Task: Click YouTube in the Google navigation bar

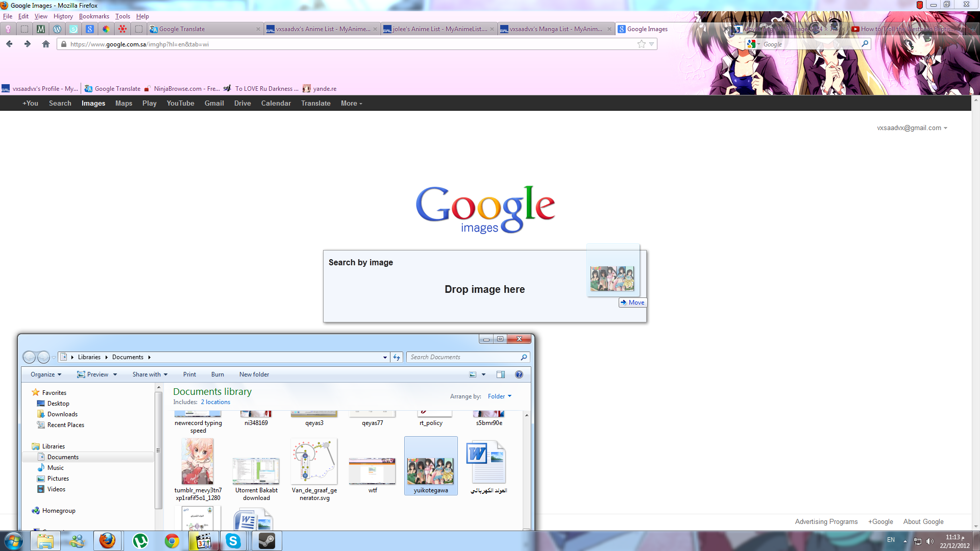Action: (180, 103)
